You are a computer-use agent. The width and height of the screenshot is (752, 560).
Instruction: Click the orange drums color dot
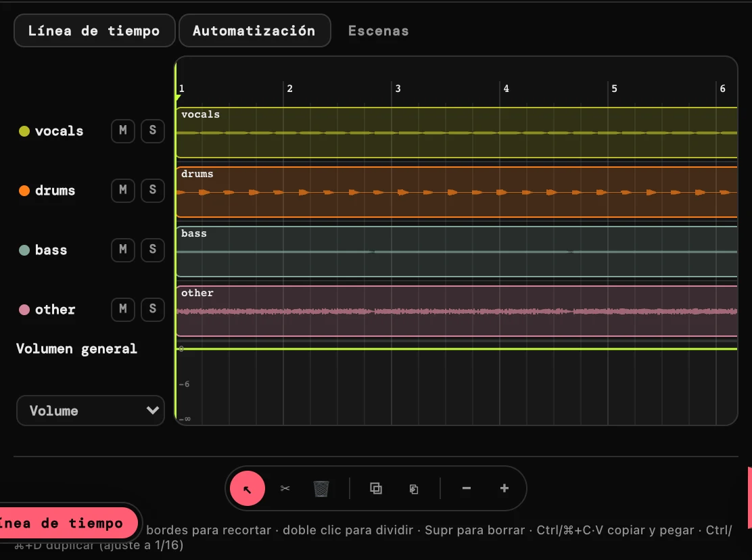pos(24,190)
